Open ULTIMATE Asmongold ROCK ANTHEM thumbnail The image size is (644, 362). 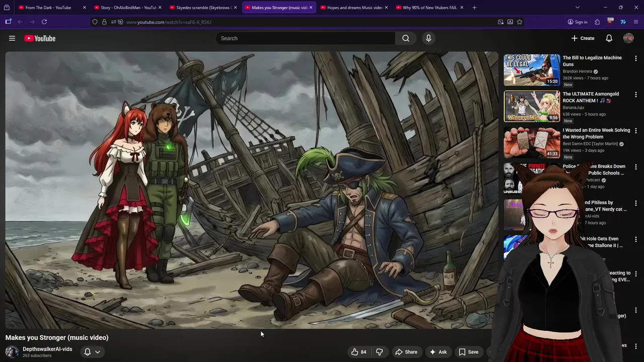coord(532,106)
